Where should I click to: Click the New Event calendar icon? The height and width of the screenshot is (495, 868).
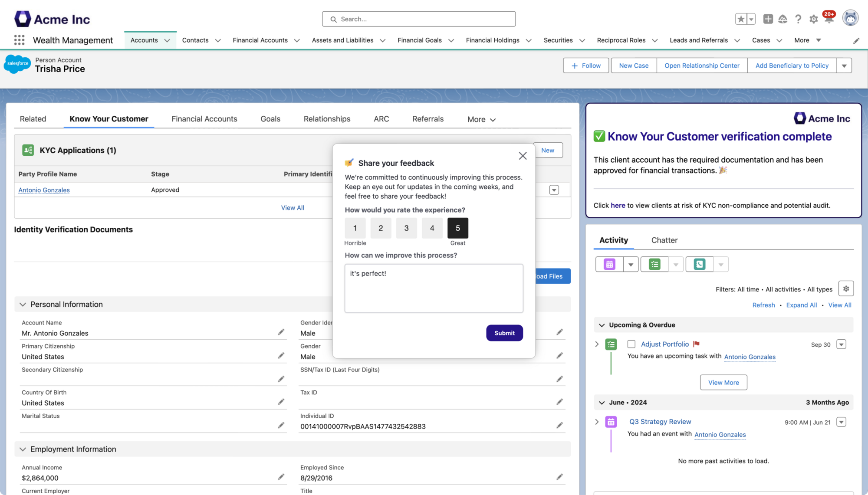pyautogui.click(x=609, y=264)
